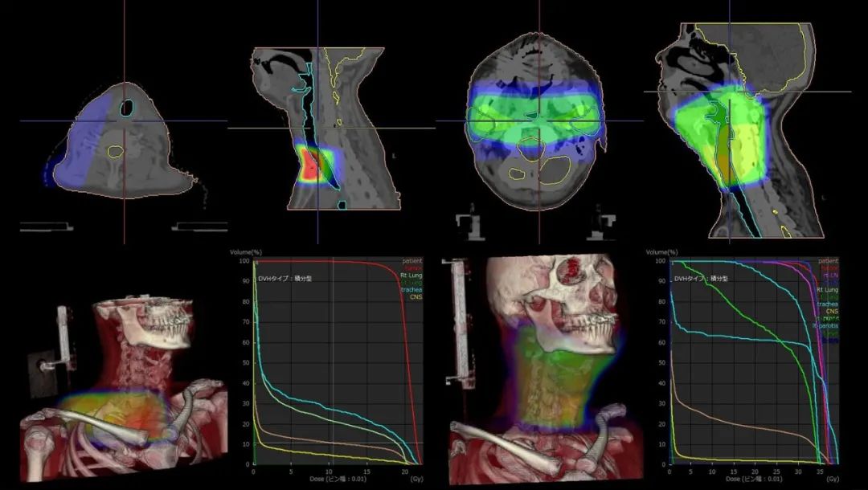Click 'trachea' in right DVH legend
Viewport: 868px width, 490px height.
pyautogui.click(x=828, y=304)
